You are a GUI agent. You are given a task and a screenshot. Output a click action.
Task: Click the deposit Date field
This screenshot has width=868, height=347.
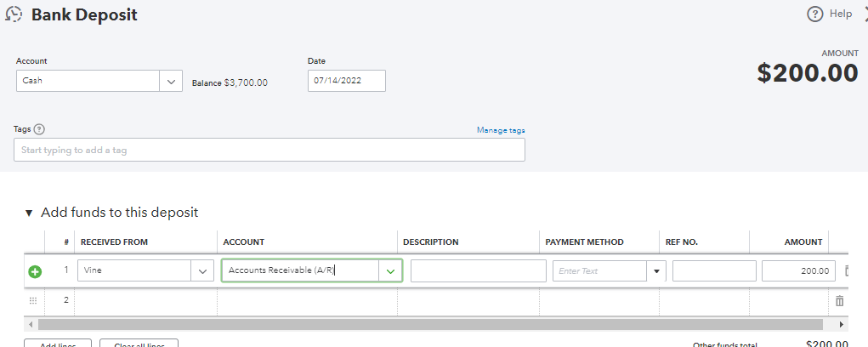pos(346,81)
